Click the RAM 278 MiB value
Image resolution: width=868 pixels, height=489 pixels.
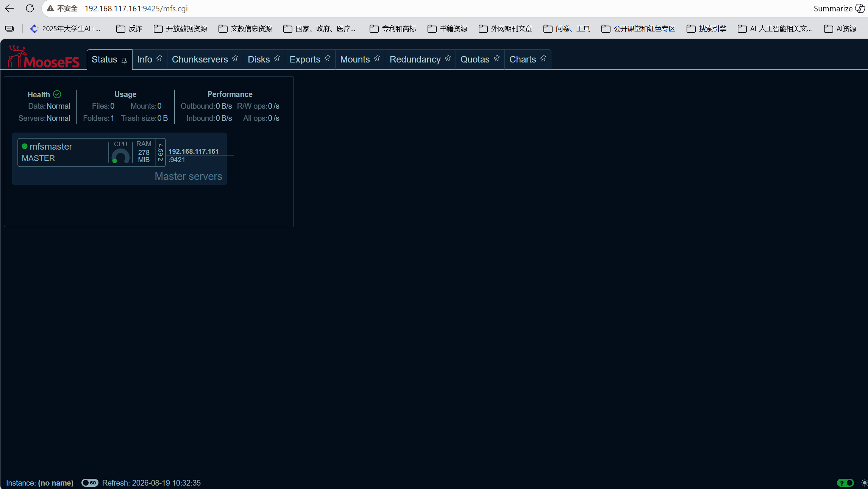click(144, 156)
